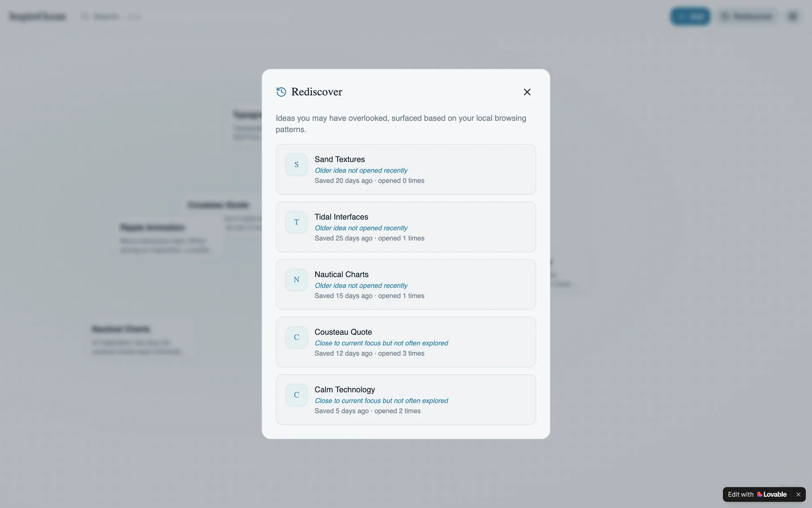Open the Cousteau Quote idea card

[406, 342]
